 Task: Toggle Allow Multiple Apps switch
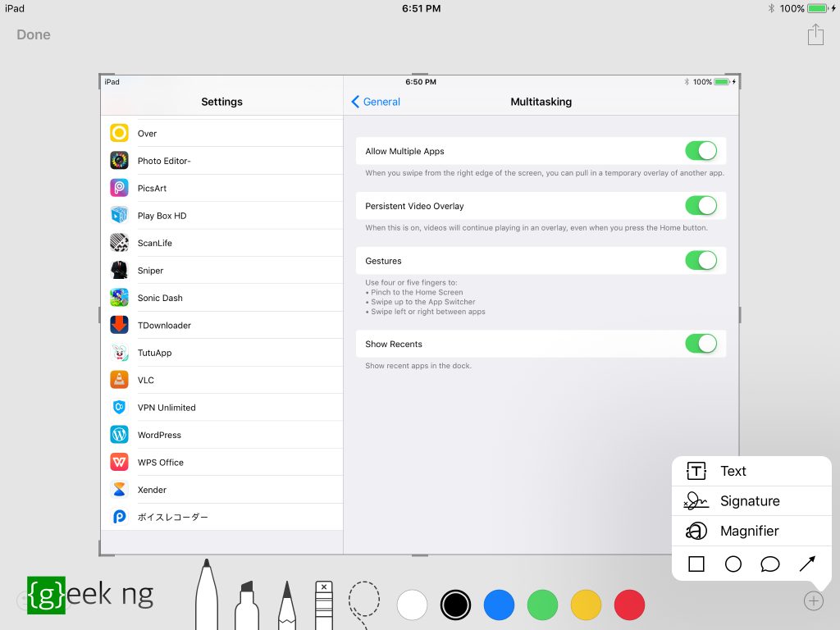pyautogui.click(x=701, y=151)
